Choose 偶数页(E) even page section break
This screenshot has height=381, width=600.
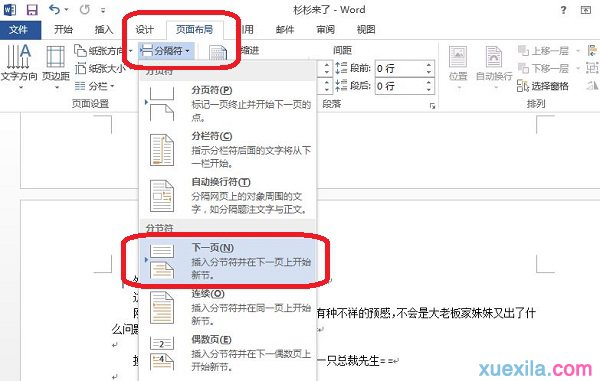tap(228, 353)
